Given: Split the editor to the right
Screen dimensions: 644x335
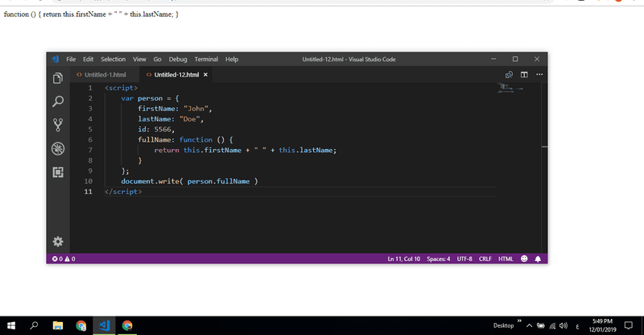Looking at the screenshot, I should click(x=524, y=74).
